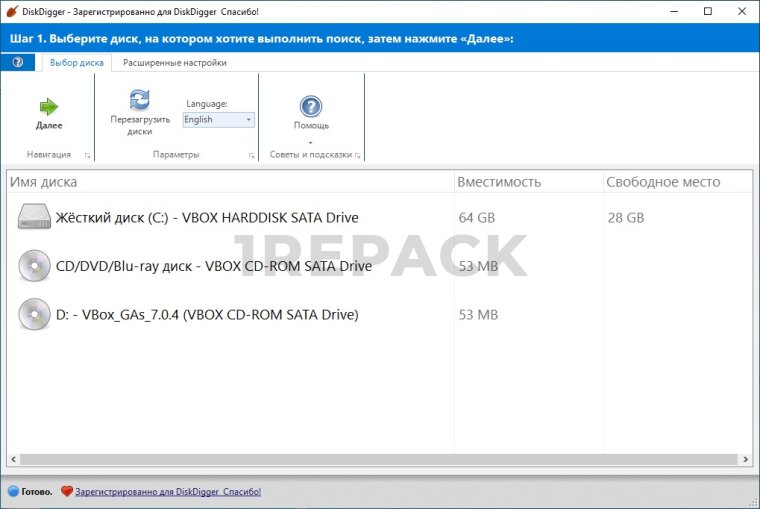Expand the arrow below Помощь button
The image size is (760, 509).
(311, 142)
